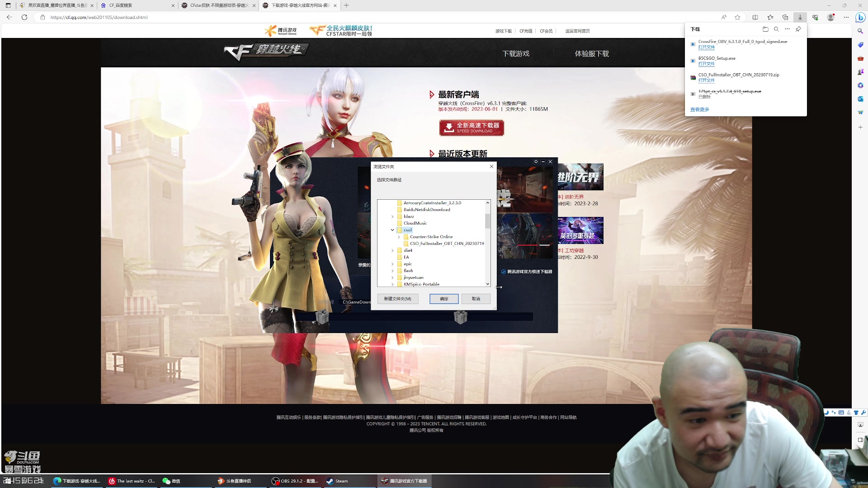Open the Bing Copilot sidebar button

click(x=860, y=17)
